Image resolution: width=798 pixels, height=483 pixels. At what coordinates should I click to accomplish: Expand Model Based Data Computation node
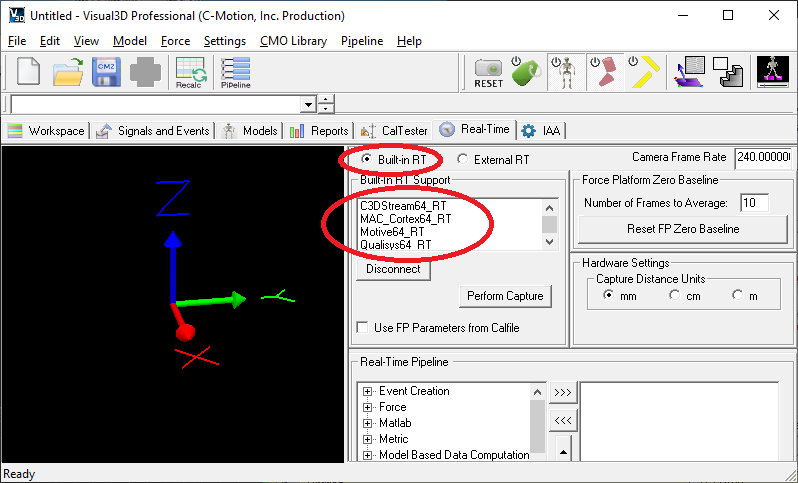[x=367, y=455]
